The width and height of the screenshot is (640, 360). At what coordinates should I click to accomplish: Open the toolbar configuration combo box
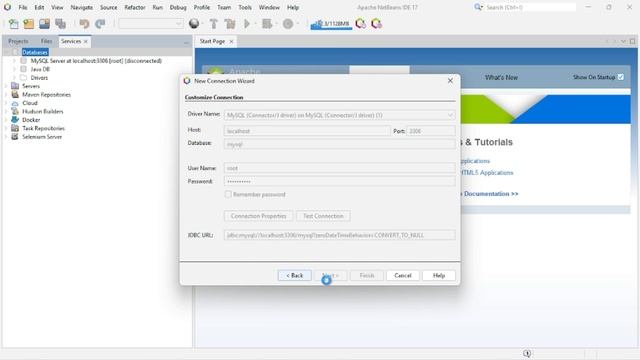(x=151, y=24)
